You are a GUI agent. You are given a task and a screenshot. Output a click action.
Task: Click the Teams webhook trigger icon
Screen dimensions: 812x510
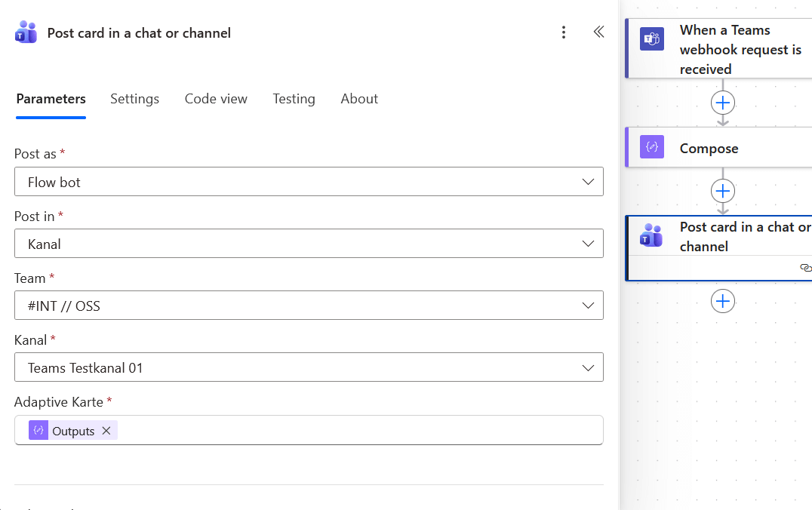click(652, 39)
